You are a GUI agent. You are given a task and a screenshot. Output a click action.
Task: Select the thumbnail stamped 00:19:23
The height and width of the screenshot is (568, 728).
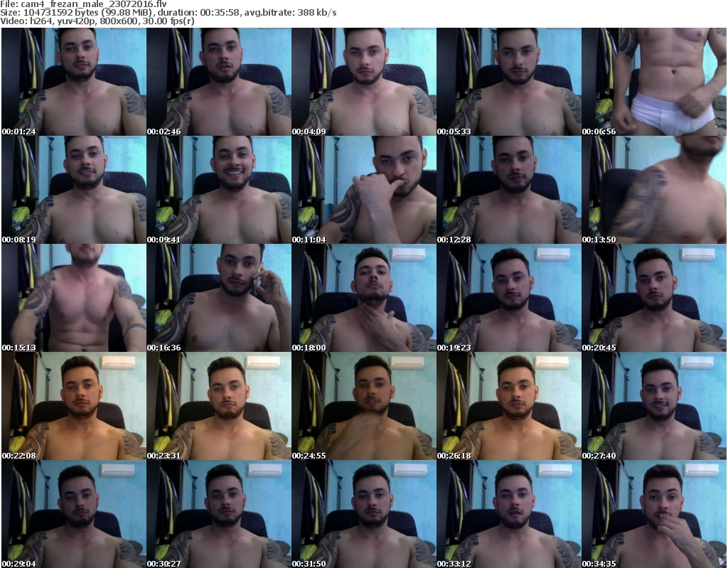click(x=509, y=298)
